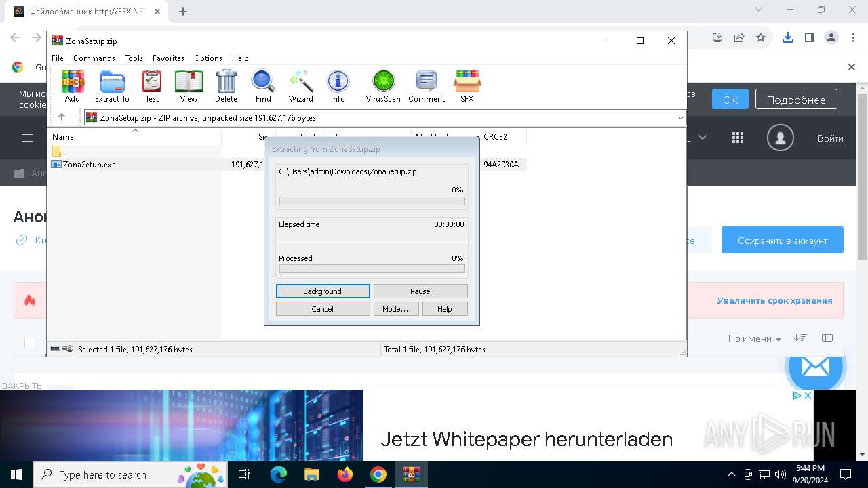Viewport: 868px width, 488px height.
Task: Click the Background button in extraction dialog
Action: pyautogui.click(x=323, y=291)
